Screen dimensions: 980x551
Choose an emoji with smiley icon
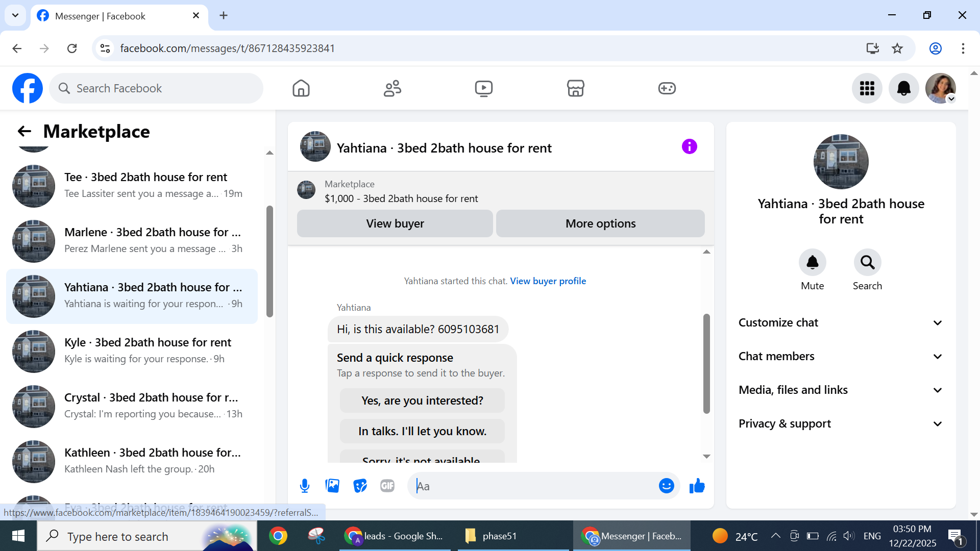coord(666,486)
